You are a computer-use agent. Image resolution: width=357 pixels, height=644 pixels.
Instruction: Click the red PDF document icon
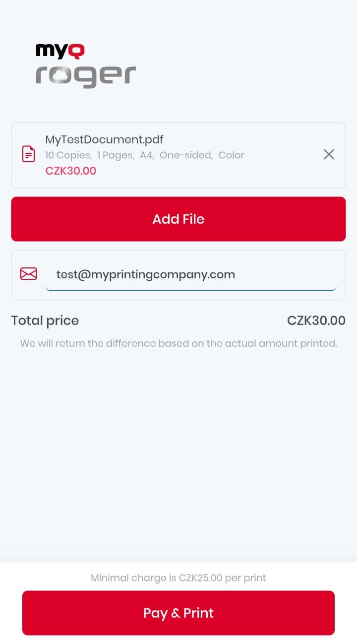pyautogui.click(x=28, y=154)
